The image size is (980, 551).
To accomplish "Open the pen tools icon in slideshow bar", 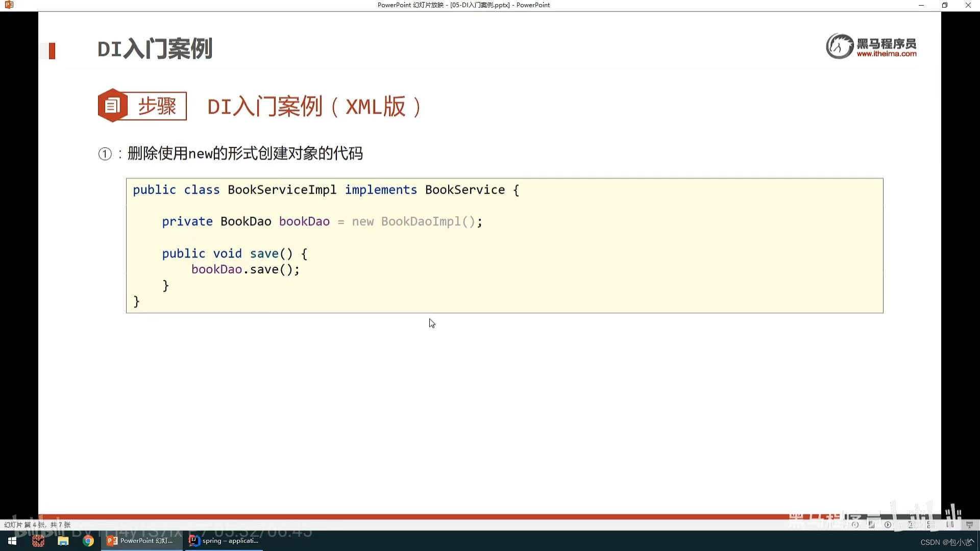I will point(871,524).
